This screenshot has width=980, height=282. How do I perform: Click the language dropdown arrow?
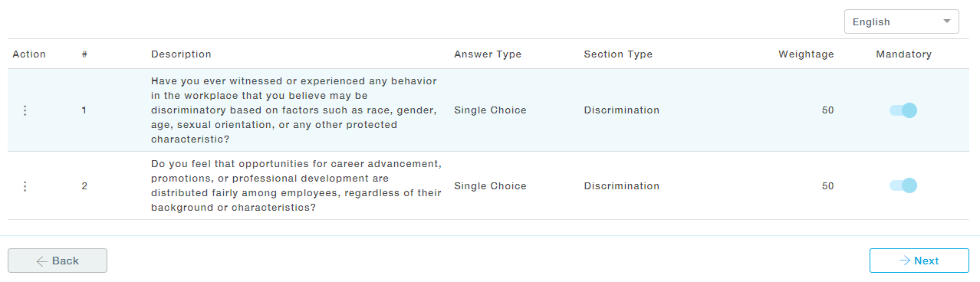947,21
